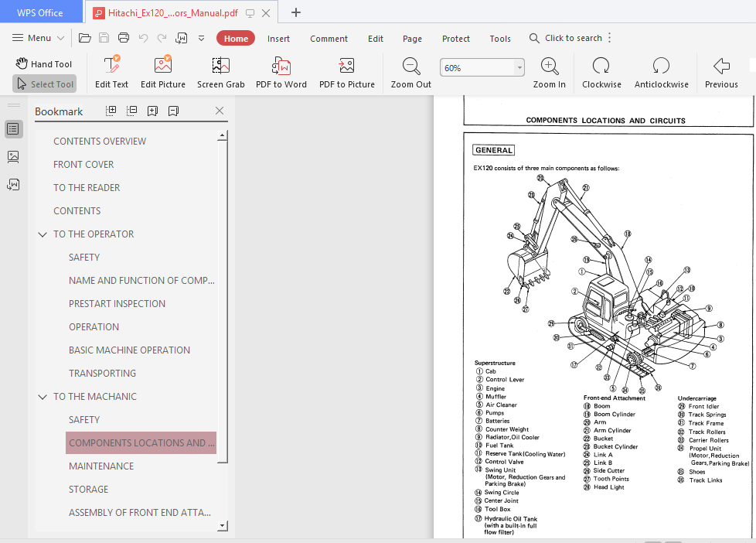
Task: Collapse the TO THE OPERATOR bookmark
Action: (x=43, y=234)
